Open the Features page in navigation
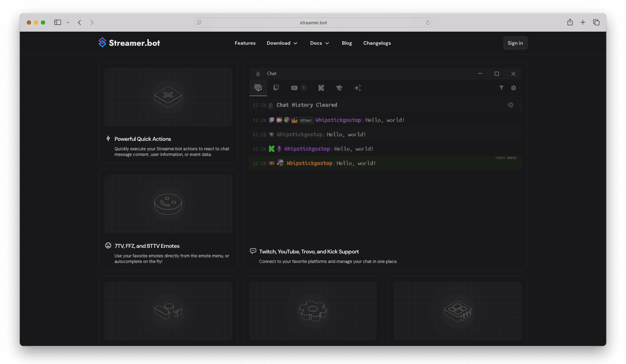 pyautogui.click(x=245, y=43)
